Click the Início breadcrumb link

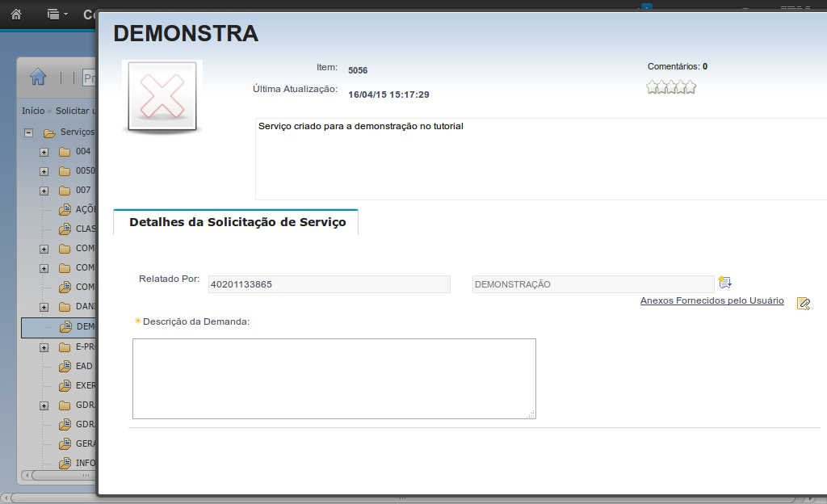pos(32,111)
